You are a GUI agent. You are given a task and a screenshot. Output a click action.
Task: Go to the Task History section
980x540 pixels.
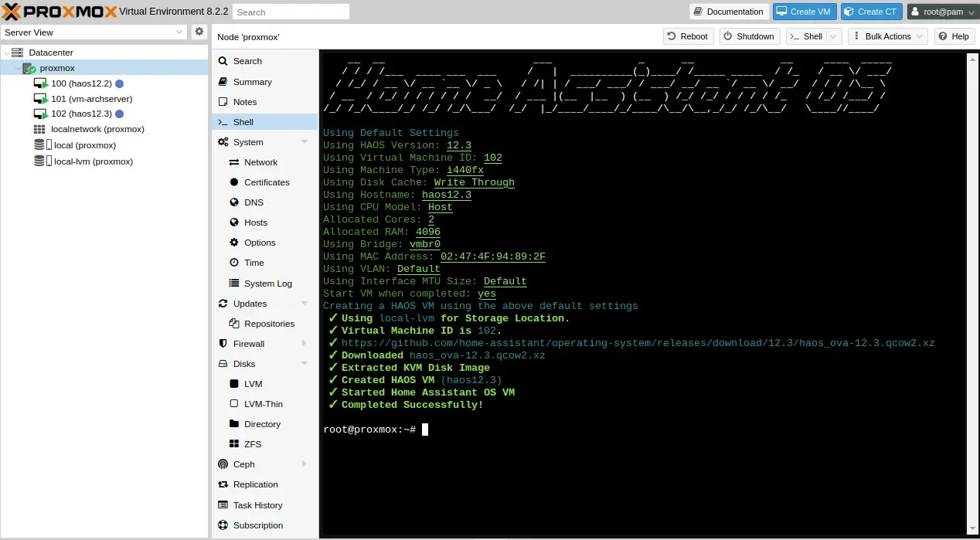tap(257, 505)
